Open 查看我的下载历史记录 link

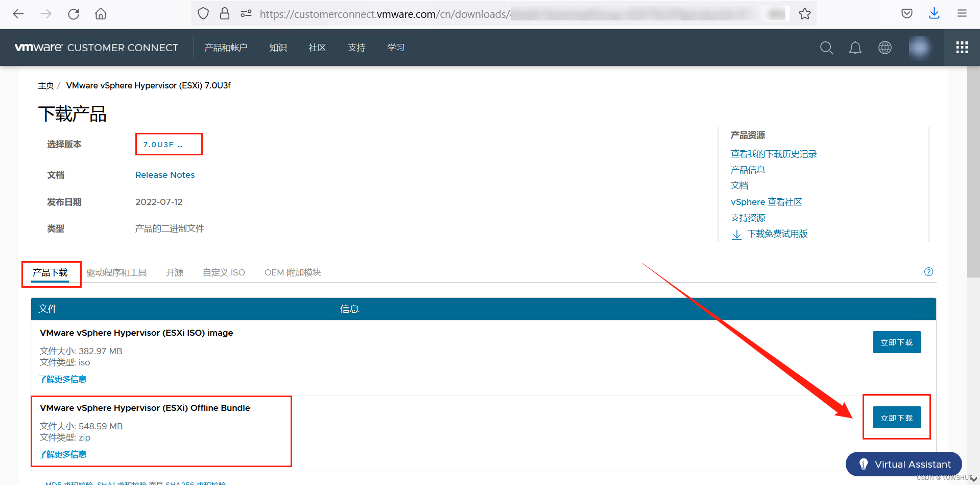[x=774, y=154]
